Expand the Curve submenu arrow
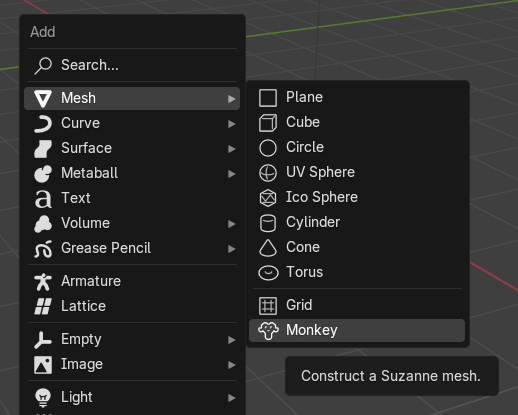This screenshot has width=518, height=415. pos(231,124)
